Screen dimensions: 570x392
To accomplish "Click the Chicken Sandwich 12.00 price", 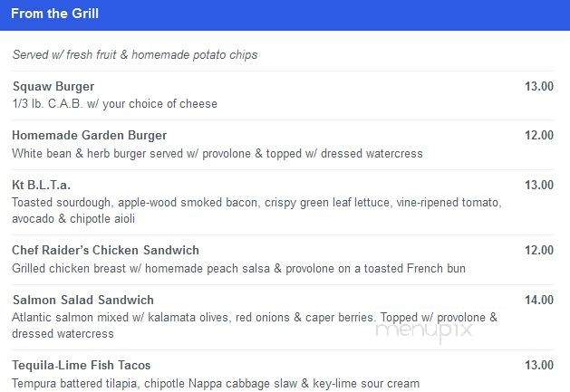I will (x=539, y=250).
